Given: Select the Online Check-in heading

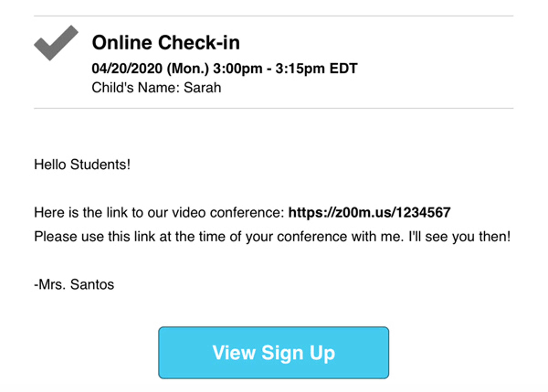Looking at the screenshot, I should 166,43.
